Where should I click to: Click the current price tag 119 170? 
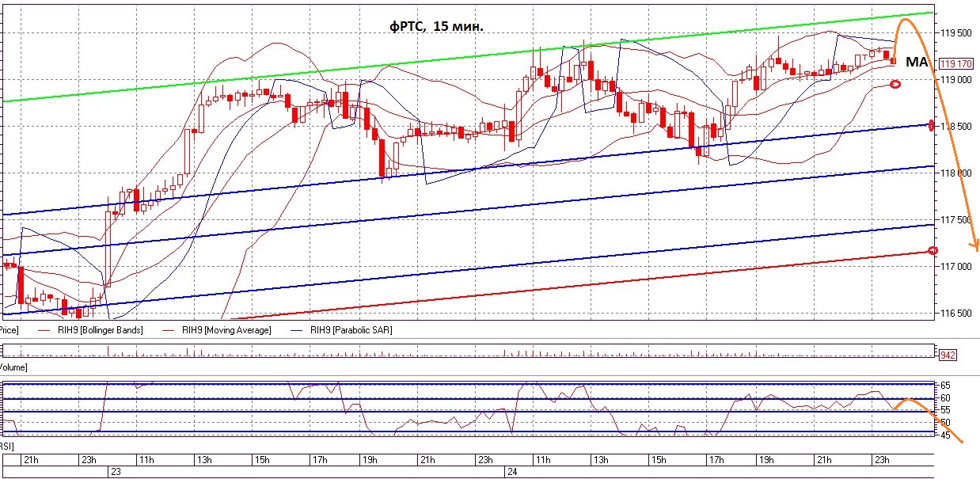[x=955, y=64]
